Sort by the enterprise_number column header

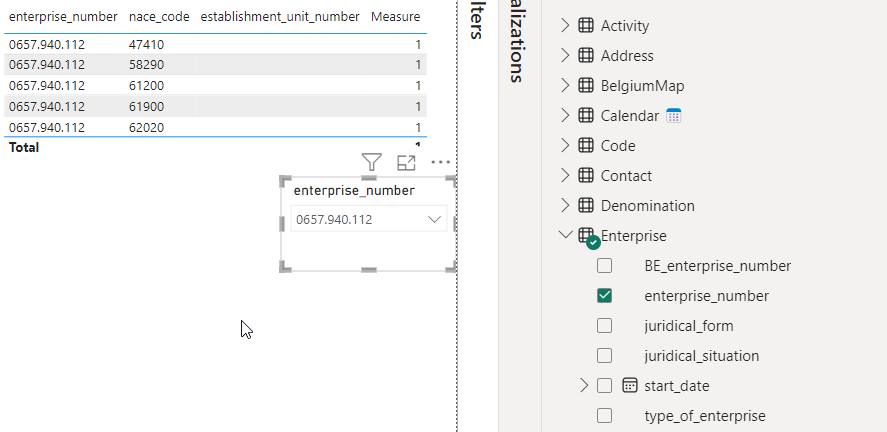click(63, 17)
